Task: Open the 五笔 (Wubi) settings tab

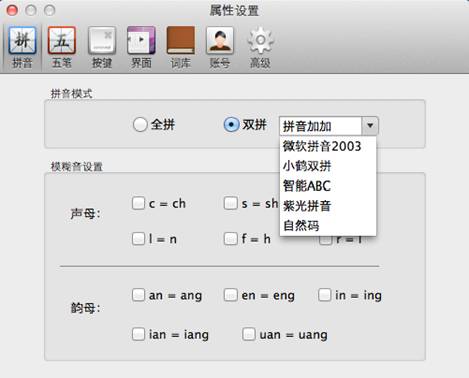Action: [x=62, y=47]
